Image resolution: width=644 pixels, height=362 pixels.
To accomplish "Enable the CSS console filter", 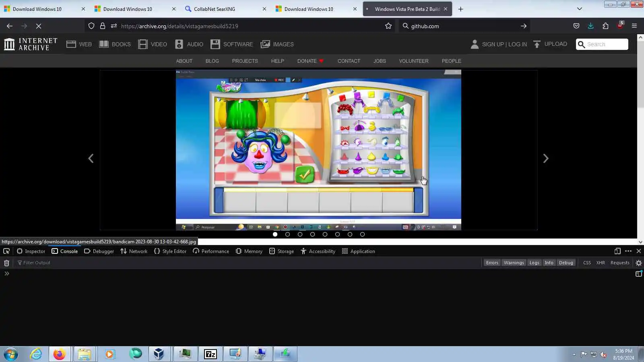I will coord(587,263).
